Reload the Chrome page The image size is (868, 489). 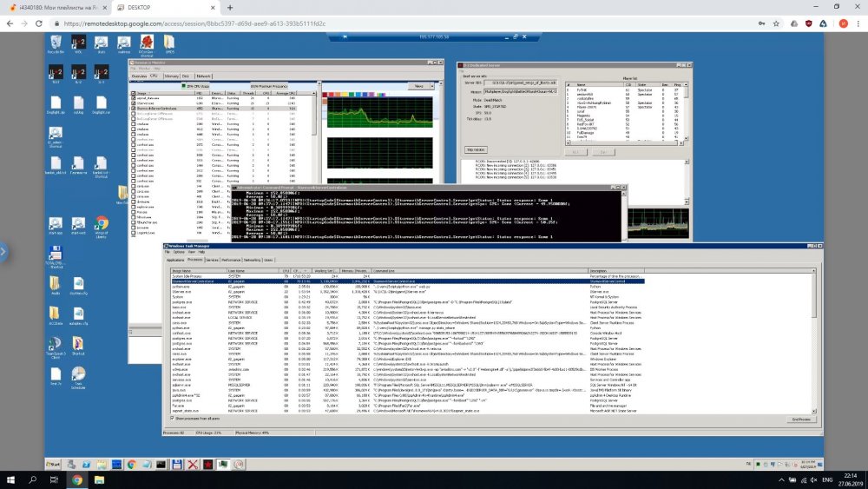pos(38,23)
